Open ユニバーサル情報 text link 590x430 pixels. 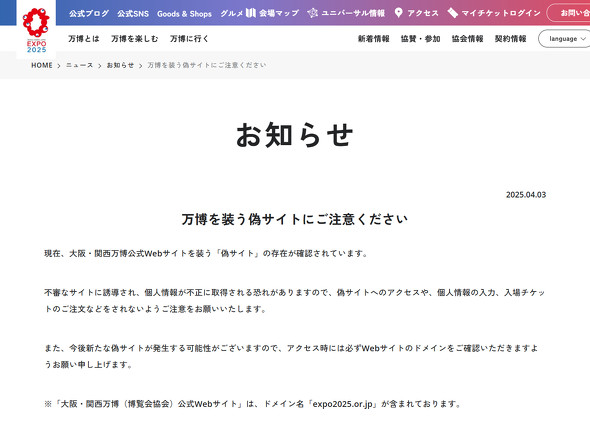click(353, 14)
